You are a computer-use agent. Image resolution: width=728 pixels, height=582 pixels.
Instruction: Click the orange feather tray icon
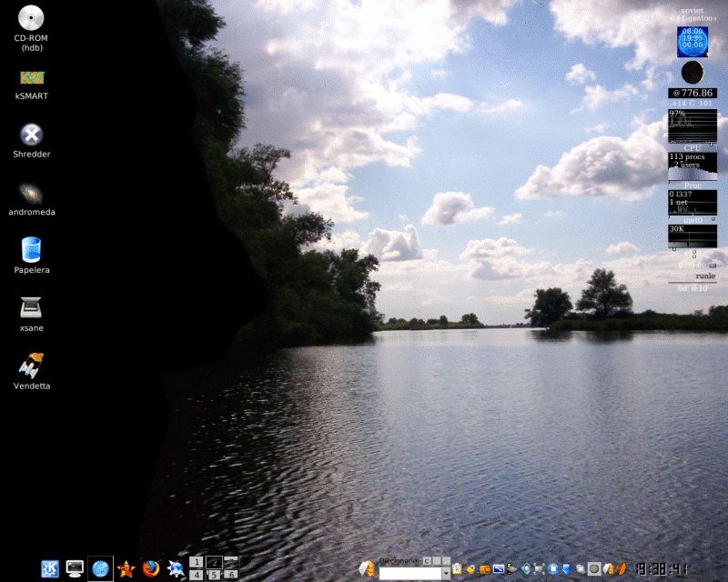tap(620, 569)
